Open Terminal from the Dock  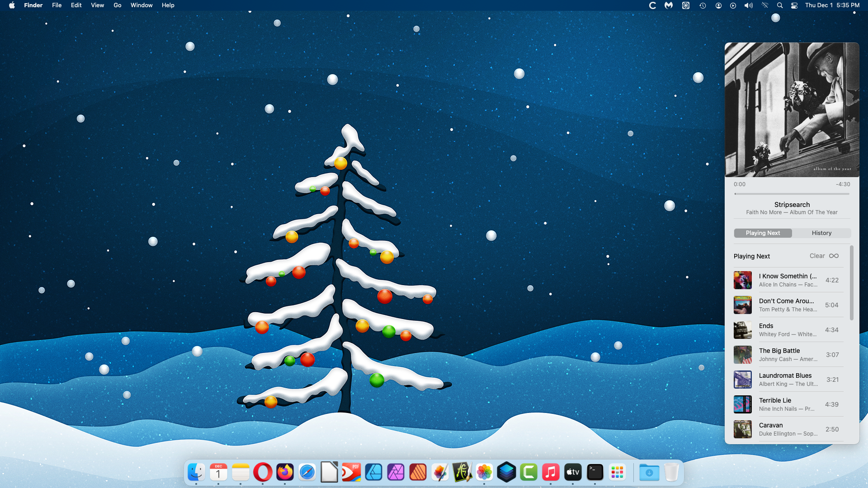pyautogui.click(x=594, y=473)
